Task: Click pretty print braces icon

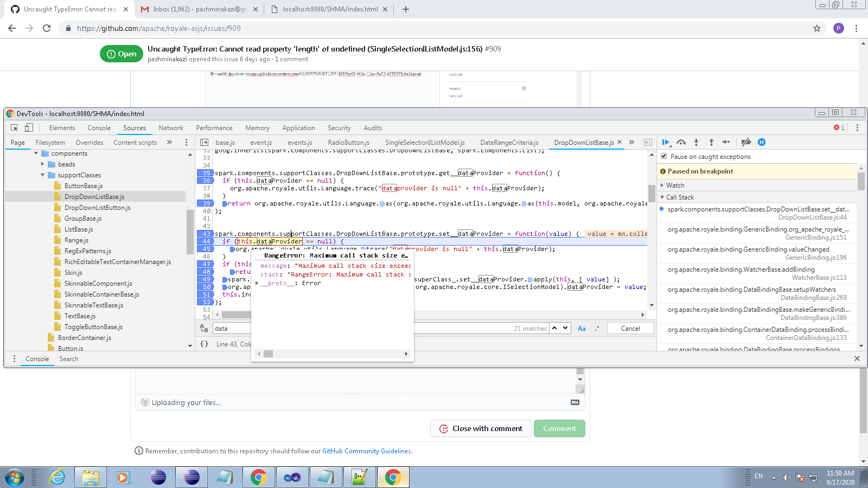Action: [x=204, y=344]
